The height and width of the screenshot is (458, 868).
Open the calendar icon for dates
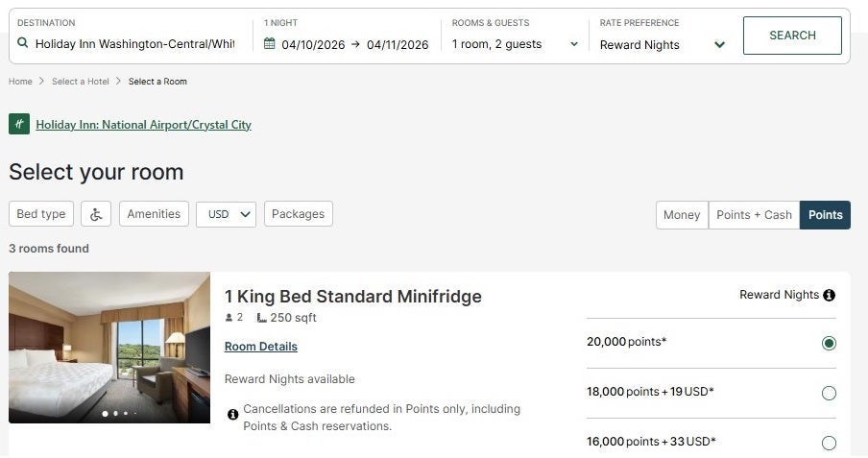tap(269, 43)
